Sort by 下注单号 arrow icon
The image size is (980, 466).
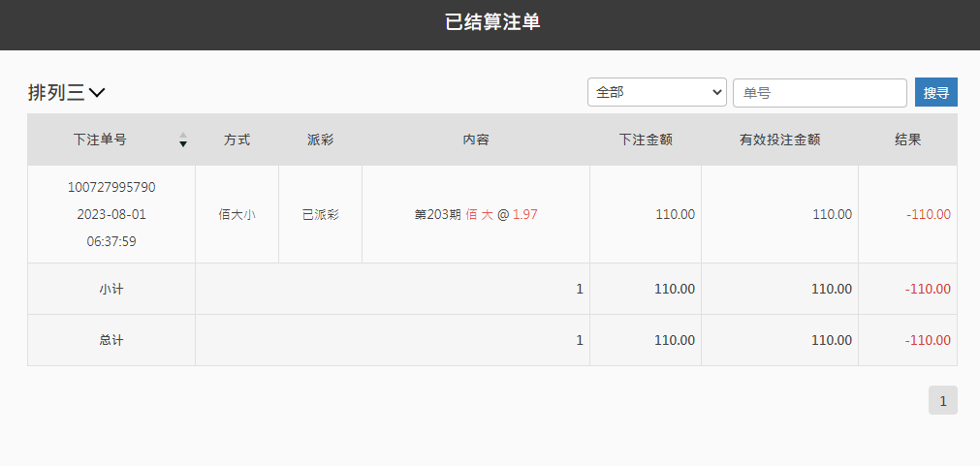click(183, 140)
